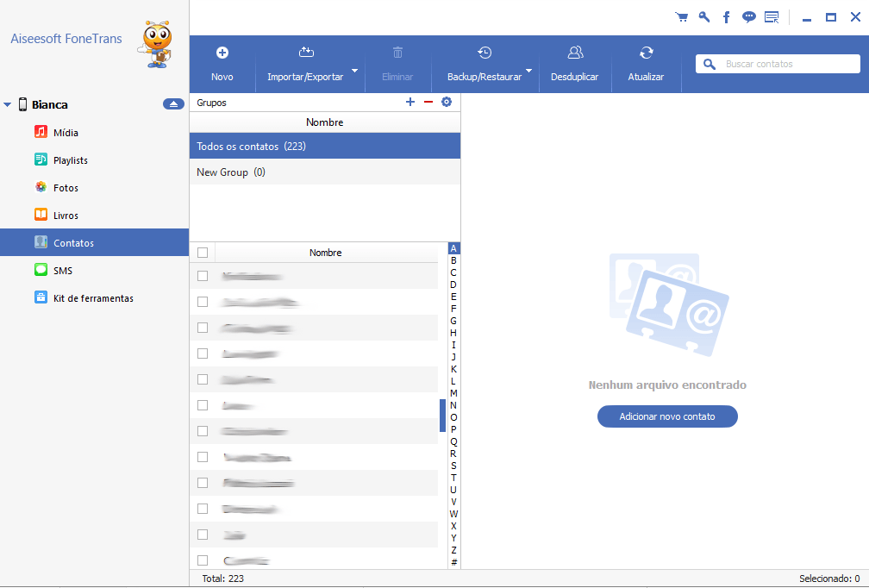Open the Fotos section in sidebar
Image resolution: width=869 pixels, height=588 pixels.
point(66,188)
